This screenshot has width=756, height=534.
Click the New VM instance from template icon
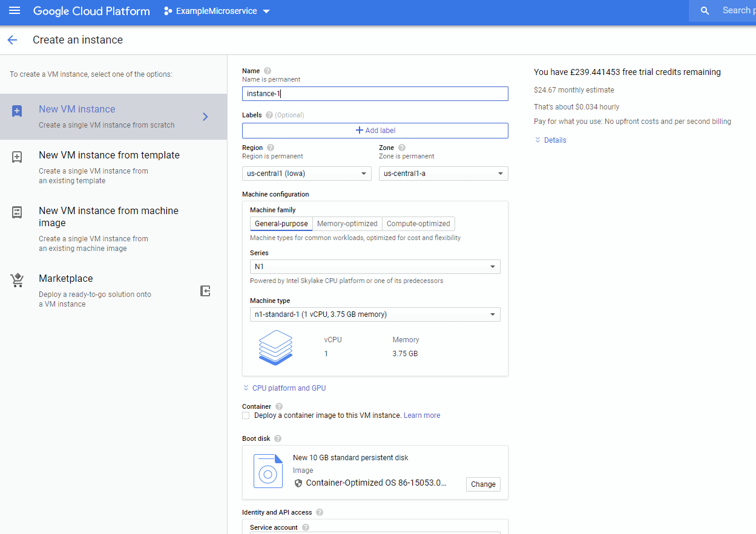click(16, 157)
